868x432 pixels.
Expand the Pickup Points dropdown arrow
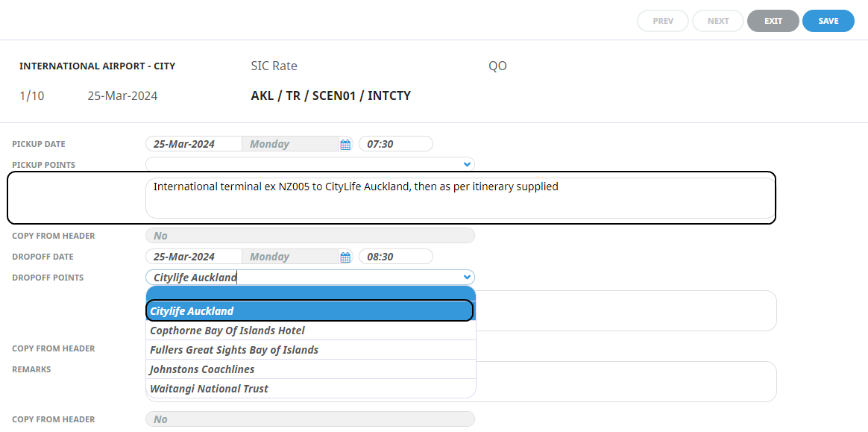point(467,164)
